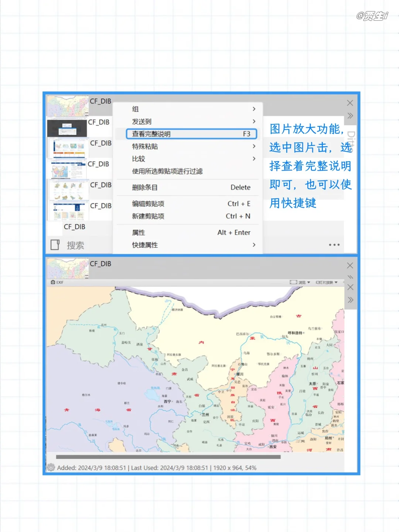Expand the double chevron on the Ditto window
Viewport: 399px width, 532px height.
click(349, 115)
